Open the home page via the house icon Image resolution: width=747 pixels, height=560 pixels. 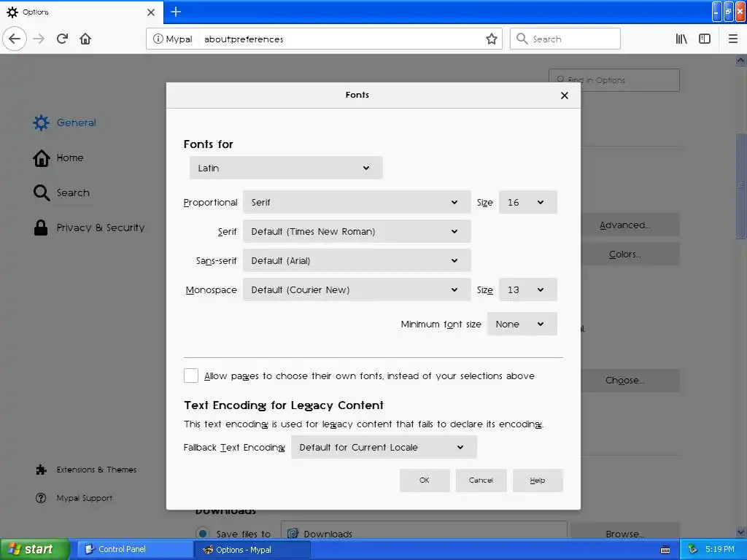pyautogui.click(x=85, y=39)
